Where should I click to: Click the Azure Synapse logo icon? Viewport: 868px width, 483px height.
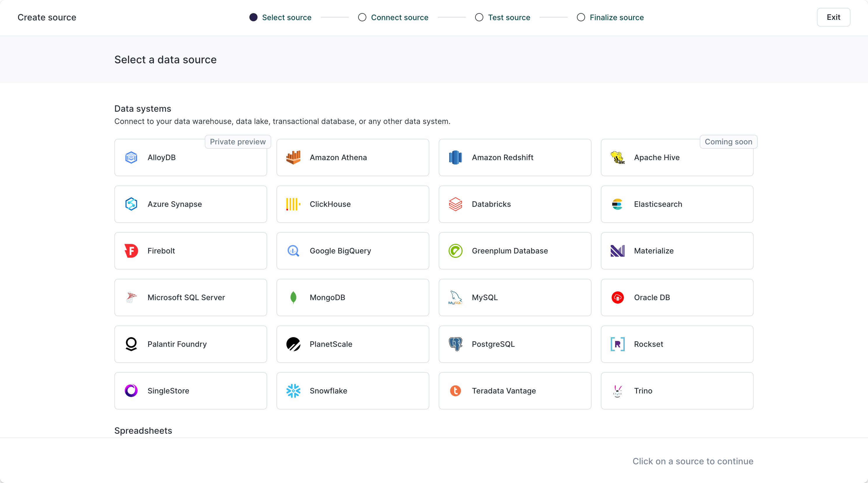[131, 204]
